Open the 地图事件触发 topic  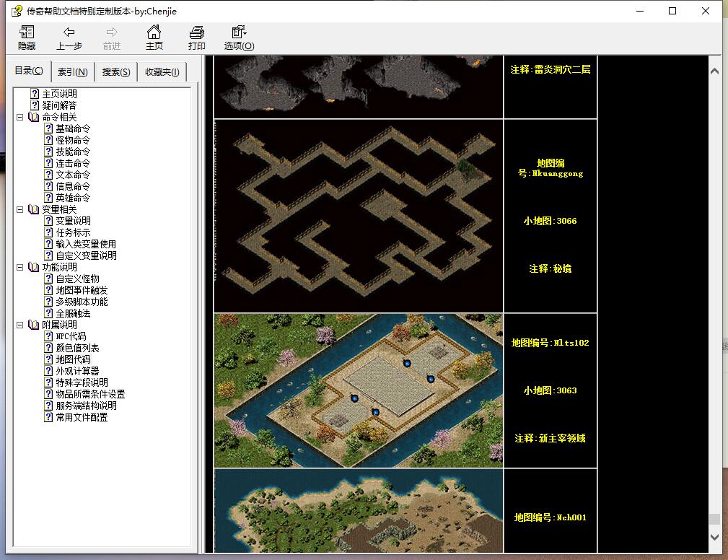[82, 290]
